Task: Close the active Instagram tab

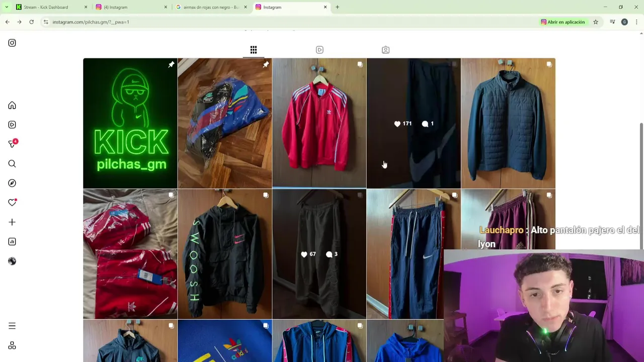Action: (x=325, y=7)
